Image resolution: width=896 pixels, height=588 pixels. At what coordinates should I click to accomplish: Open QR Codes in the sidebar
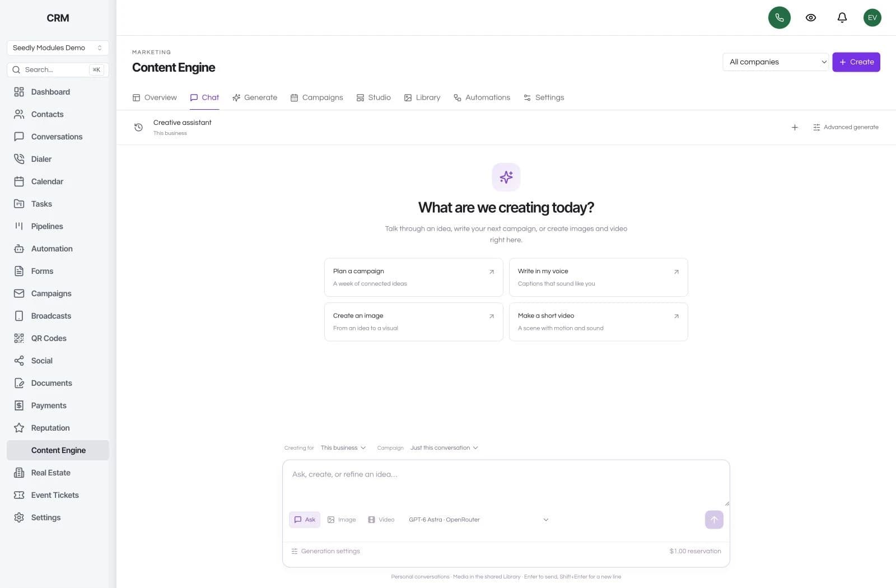(58, 338)
